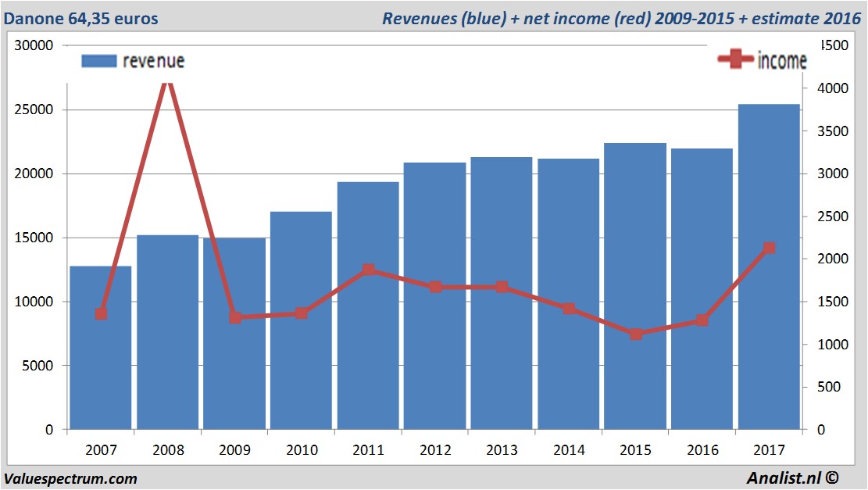
Task: Click the 2015 income data point
Action: (636, 334)
